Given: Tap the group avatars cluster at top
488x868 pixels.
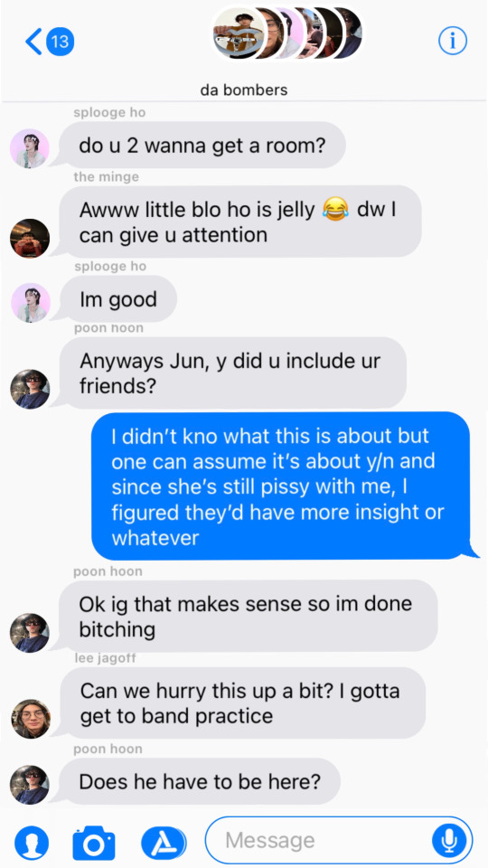Looking at the screenshot, I should 287,33.
